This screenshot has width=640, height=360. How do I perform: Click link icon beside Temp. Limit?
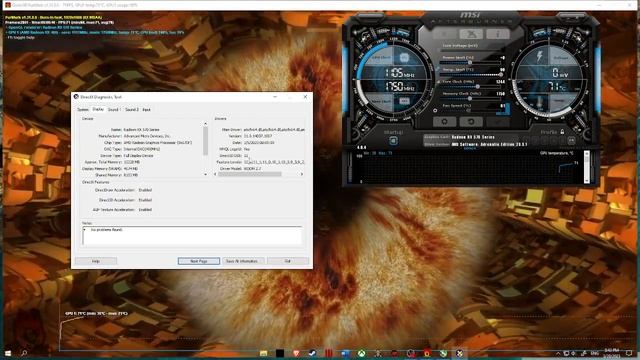437,70
